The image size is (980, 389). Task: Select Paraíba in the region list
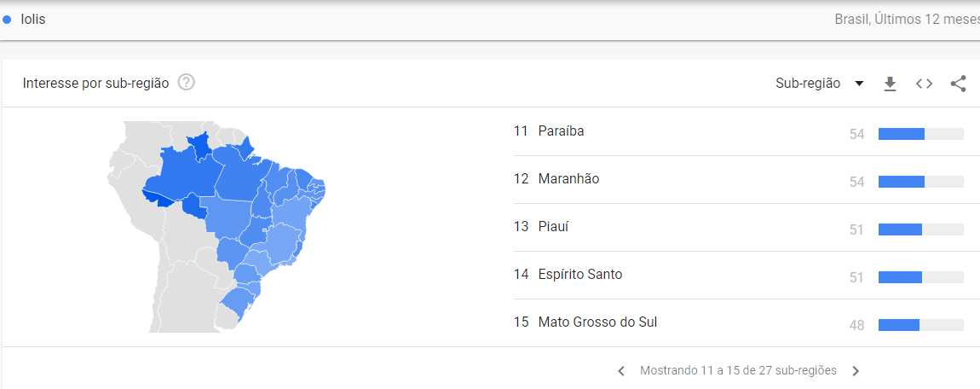739,132
